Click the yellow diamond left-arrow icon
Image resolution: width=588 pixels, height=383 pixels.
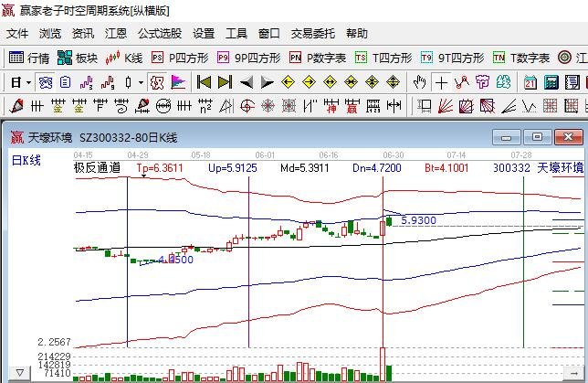coord(288,82)
